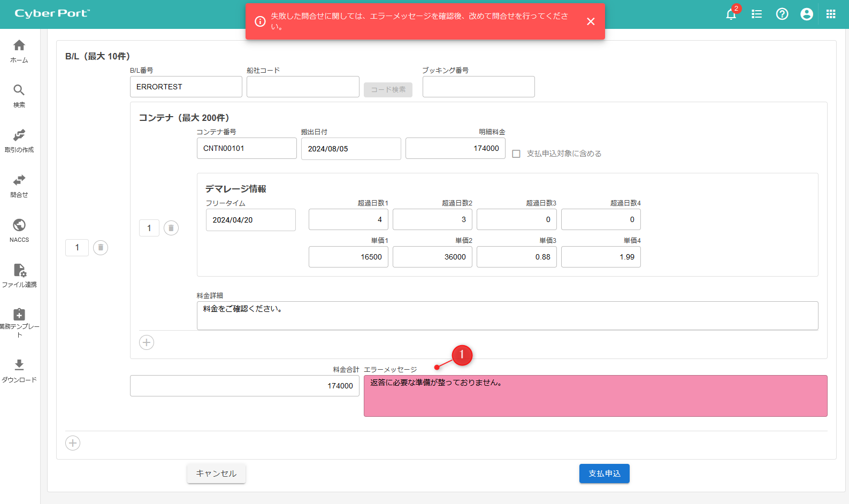Open the user account icon
Image resolution: width=849 pixels, height=504 pixels.
(x=807, y=14)
